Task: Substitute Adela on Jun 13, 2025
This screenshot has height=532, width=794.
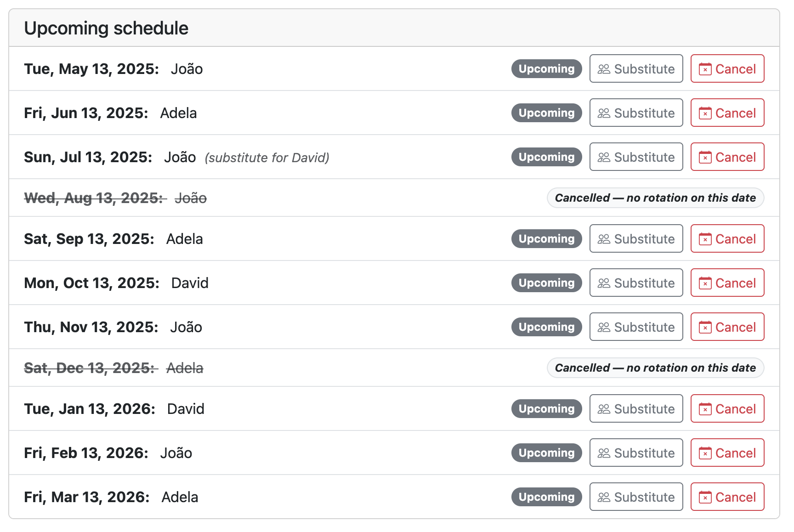Action: (x=636, y=113)
